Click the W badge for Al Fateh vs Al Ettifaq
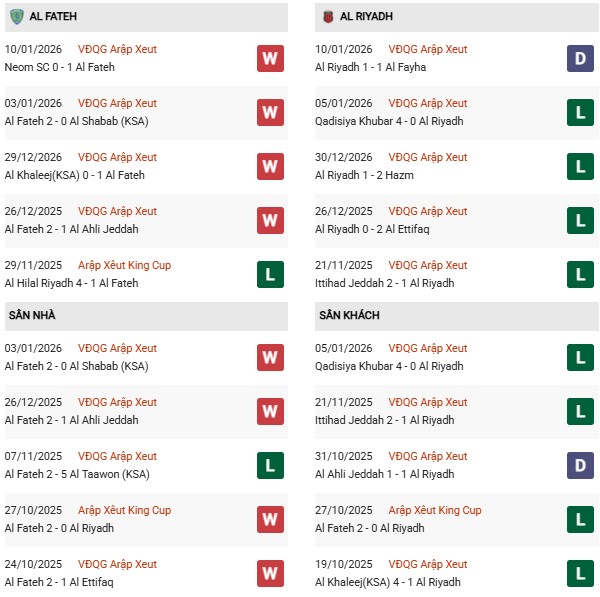The width and height of the screenshot is (600, 597). pos(270,573)
